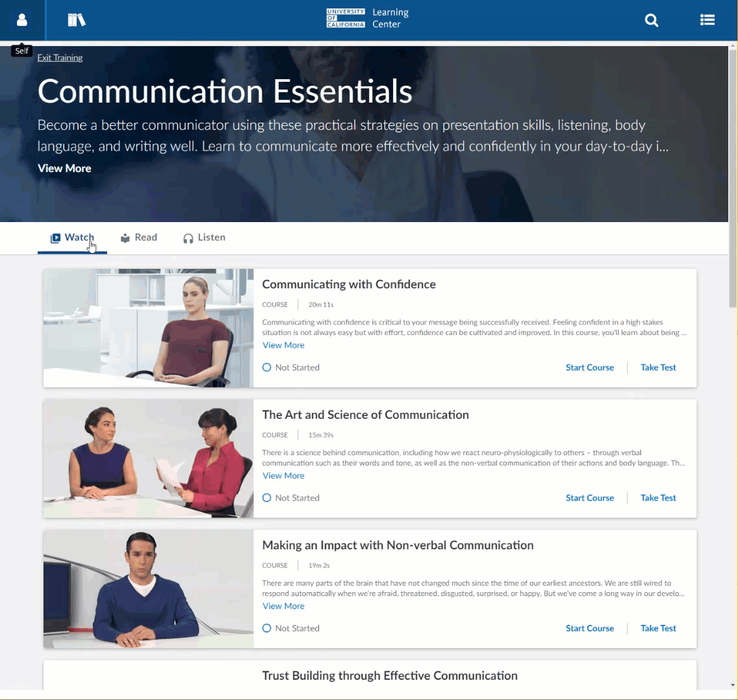This screenshot has width=738, height=700.
Task: Open the list menu icon
Action: point(707,20)
